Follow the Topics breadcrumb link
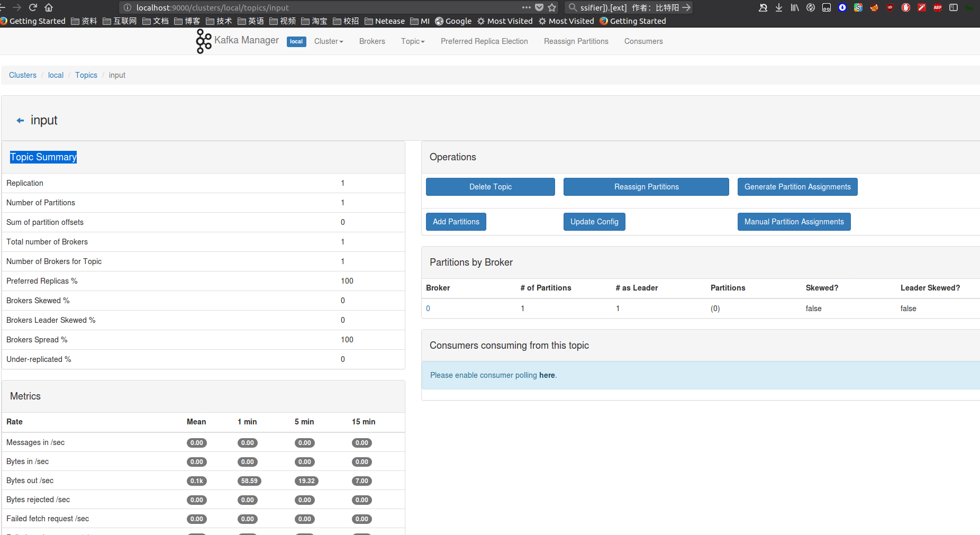 (x=86, y=75)
